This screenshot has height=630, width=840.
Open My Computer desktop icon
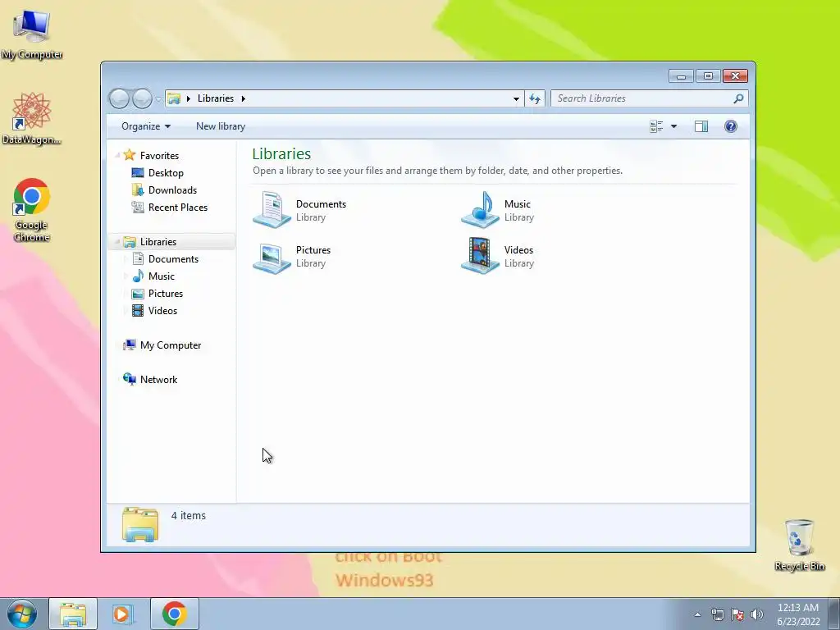[x=32, y=34]
